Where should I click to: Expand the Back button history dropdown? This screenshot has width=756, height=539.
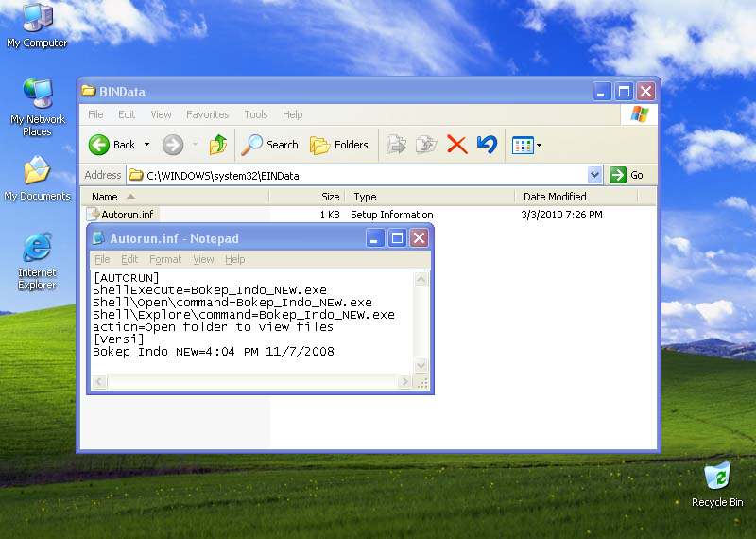coord(146,145)
